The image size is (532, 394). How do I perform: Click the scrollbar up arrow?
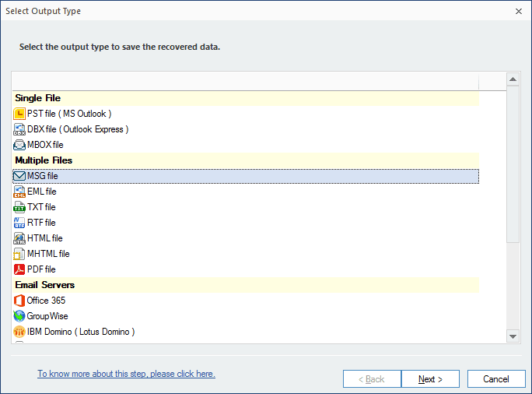pyautogui.click(x=513, y=79)
